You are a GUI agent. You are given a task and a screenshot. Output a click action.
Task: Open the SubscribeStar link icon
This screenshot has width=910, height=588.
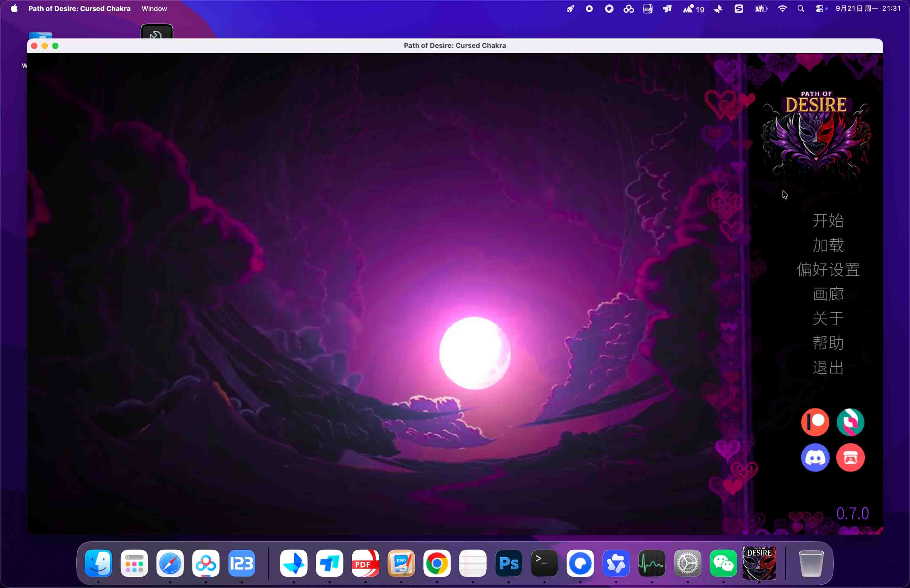coord(850,422)
